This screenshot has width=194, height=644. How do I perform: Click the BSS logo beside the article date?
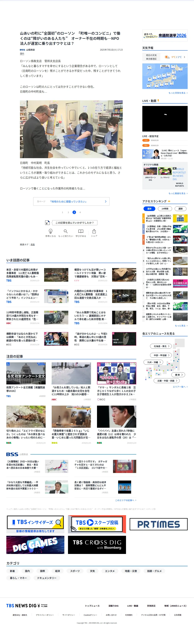coord(23,50)
